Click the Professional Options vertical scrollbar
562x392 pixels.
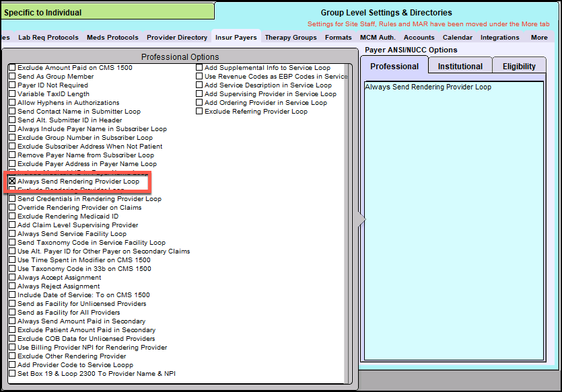pos(347,224)
